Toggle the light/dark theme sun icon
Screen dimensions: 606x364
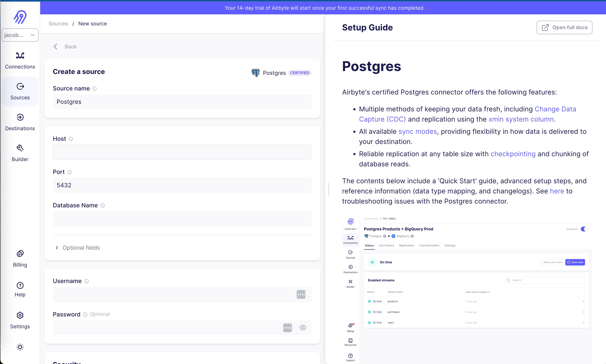tap(20, 347)
